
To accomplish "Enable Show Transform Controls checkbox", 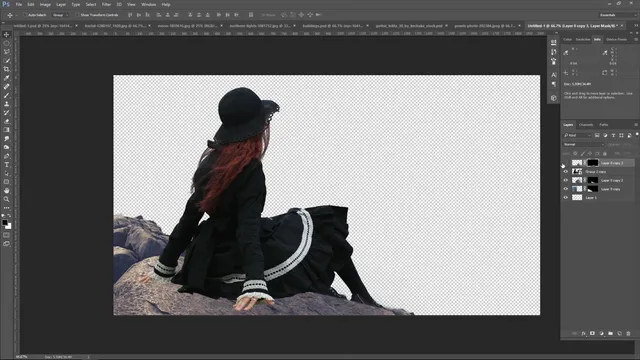I will tap(77, 15).
